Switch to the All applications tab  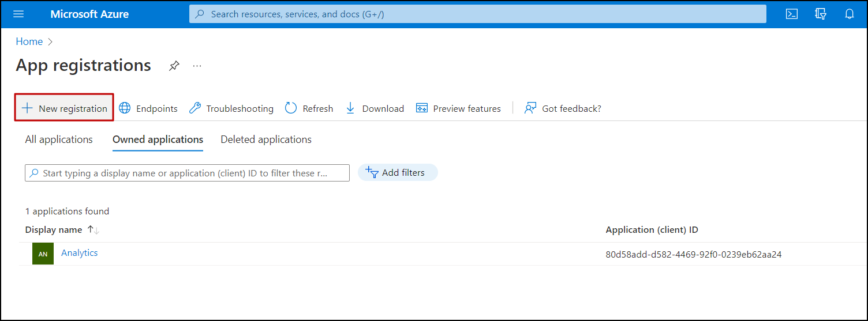coord(59,139)
